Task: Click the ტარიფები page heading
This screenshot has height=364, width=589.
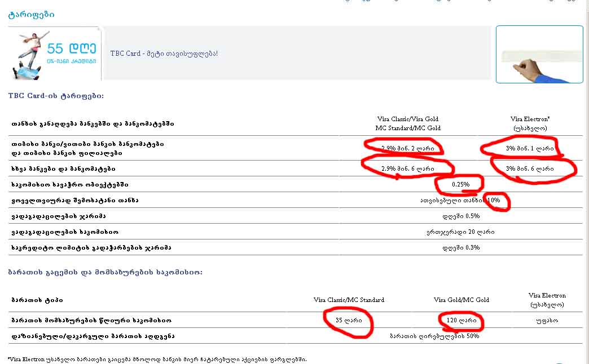Action: tap(31, 15)
